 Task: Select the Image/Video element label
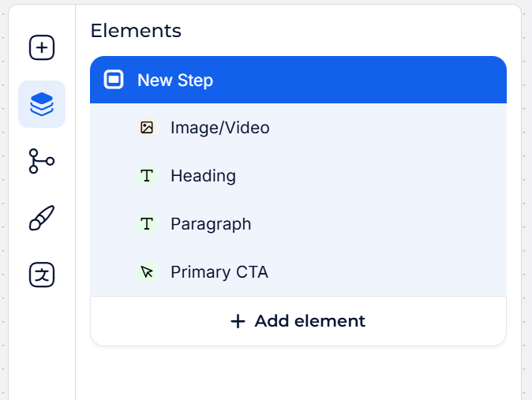pyautogui.click(x=219, y=127)
